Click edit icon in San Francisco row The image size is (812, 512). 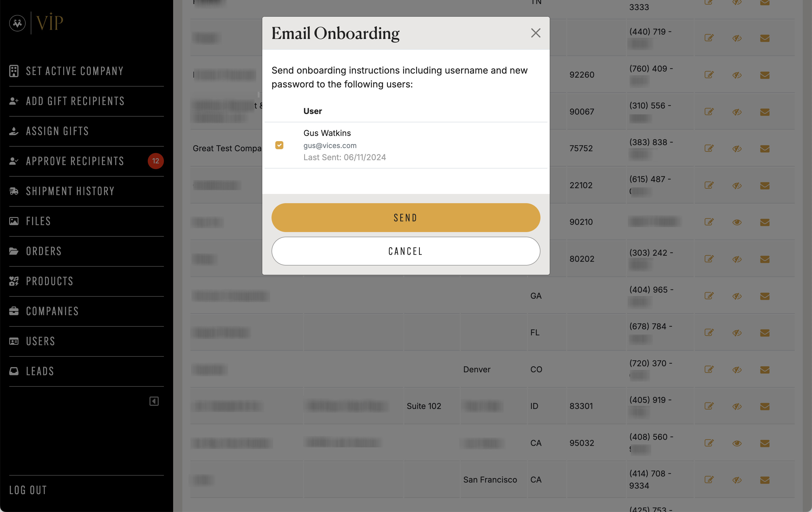pyautogui.click(x=709, y=480)
